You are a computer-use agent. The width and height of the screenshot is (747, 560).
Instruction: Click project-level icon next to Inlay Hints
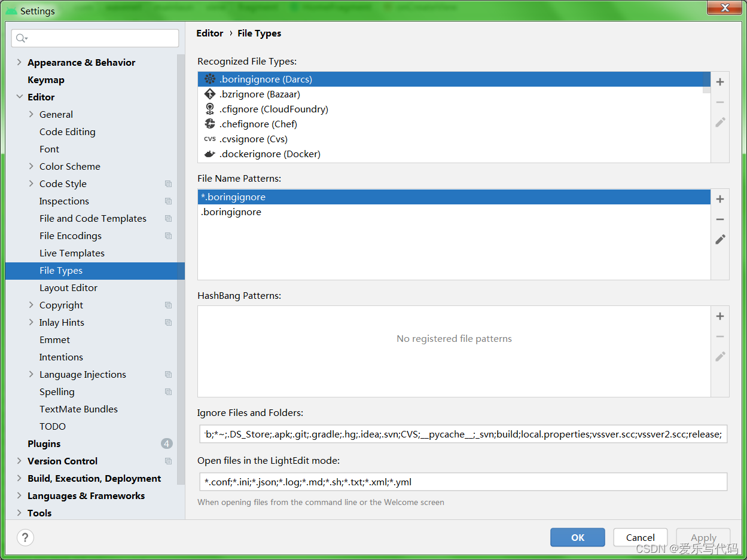pyautogui.click(x=168, y=323)
